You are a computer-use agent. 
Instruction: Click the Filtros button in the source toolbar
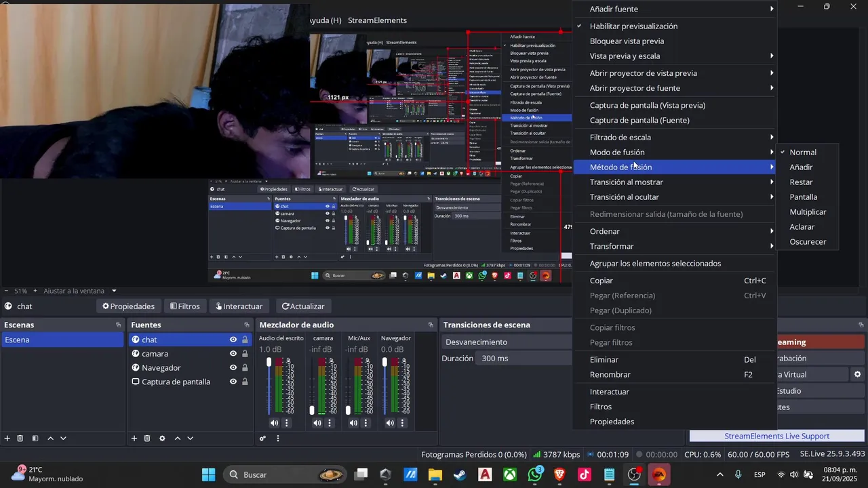coord(185,306)
